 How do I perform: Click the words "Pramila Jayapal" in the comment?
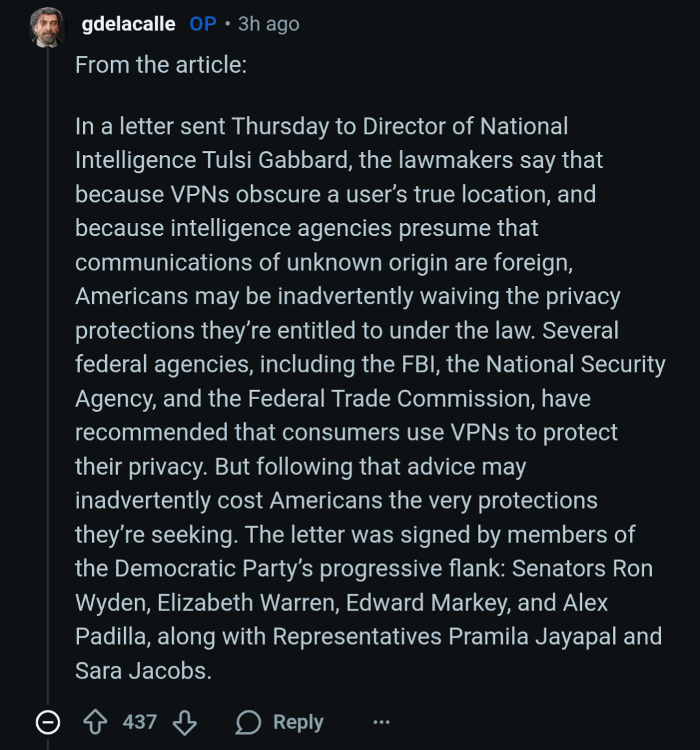pyautogui.click(x=532, y=636)
